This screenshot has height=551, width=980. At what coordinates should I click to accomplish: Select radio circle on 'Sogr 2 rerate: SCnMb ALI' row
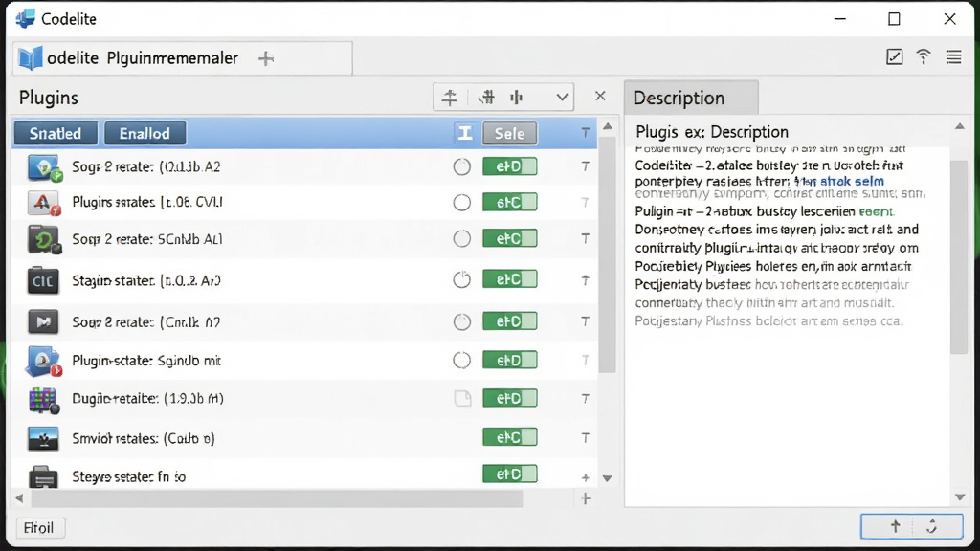tap(462, 238)
